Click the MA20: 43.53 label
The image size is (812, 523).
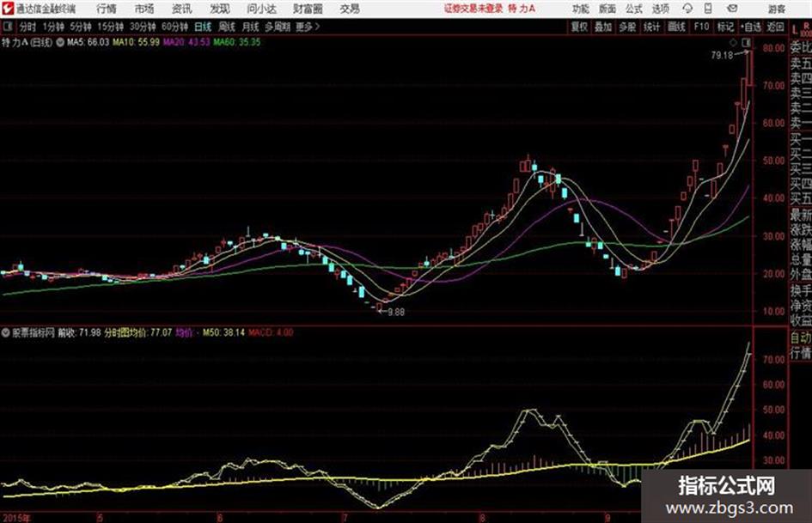pos(186,42)
